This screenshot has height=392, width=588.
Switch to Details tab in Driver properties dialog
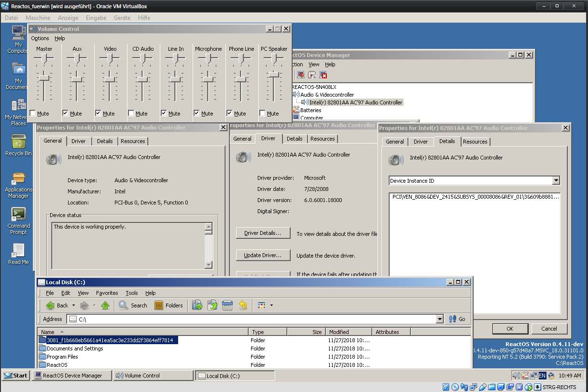click(x=294, y=139)
